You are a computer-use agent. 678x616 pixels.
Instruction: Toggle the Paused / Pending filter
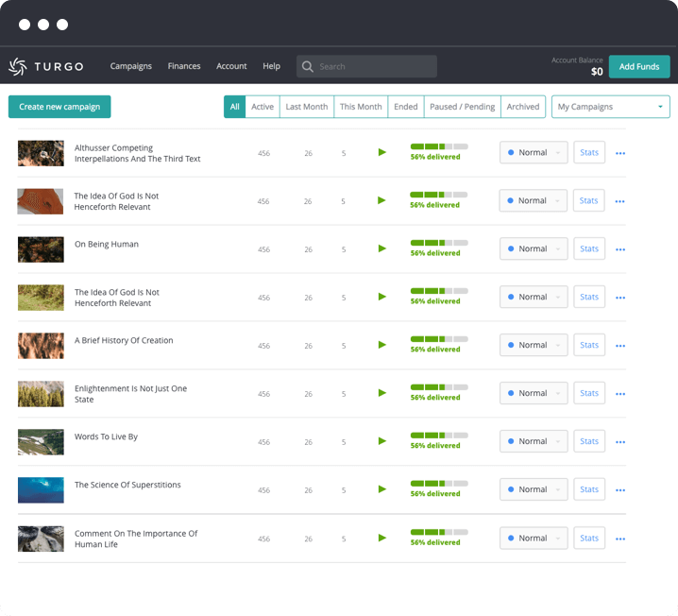point(462,107)
